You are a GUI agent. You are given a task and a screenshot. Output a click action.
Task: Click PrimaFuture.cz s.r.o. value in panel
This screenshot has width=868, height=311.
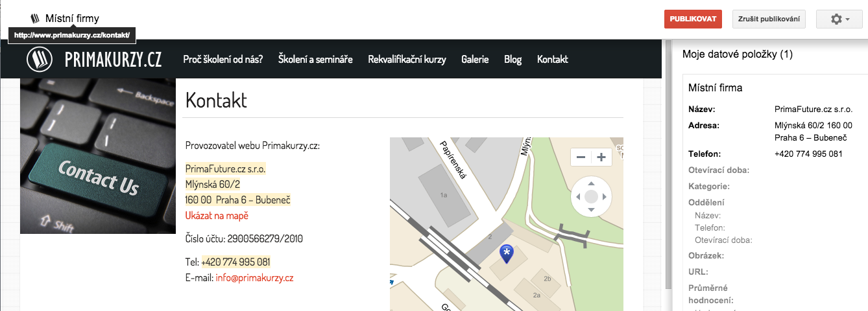pos(814,109)
